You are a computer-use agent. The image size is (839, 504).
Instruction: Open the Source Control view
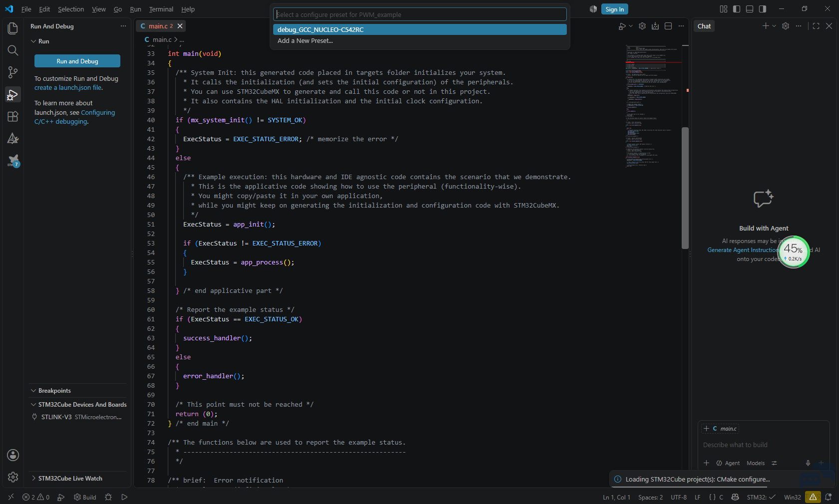[x=13, y=72]
